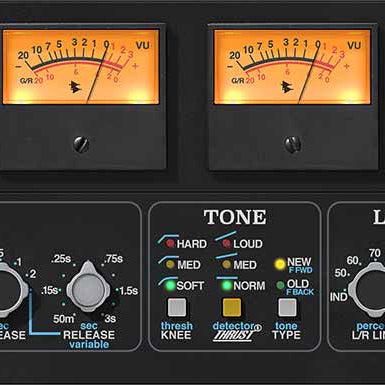Click the HARD knee curve icon
Viewport: 385px width, 385px height.
tap(167, 238)
